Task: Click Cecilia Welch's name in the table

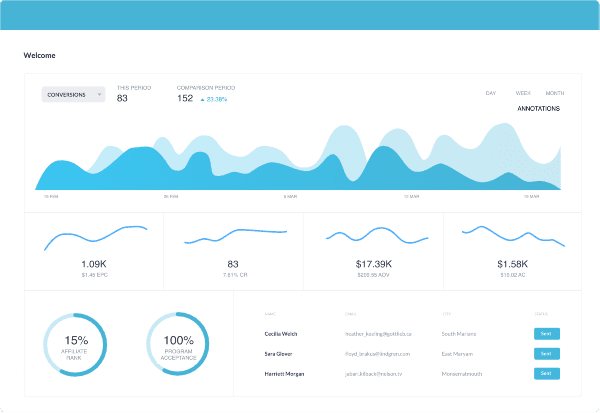Action: 284,333
